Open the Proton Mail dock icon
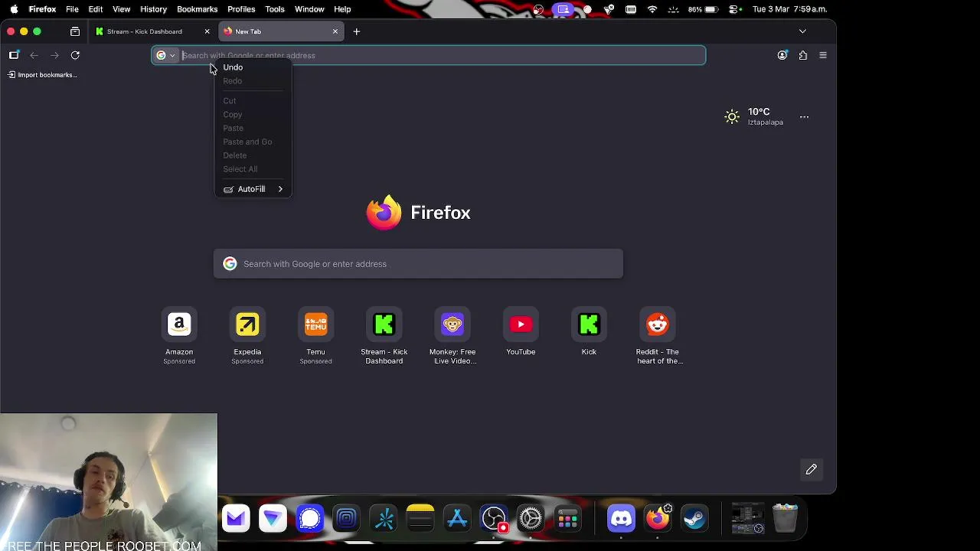Viewport: 980px width, 551px height. [x=236, y=518]
